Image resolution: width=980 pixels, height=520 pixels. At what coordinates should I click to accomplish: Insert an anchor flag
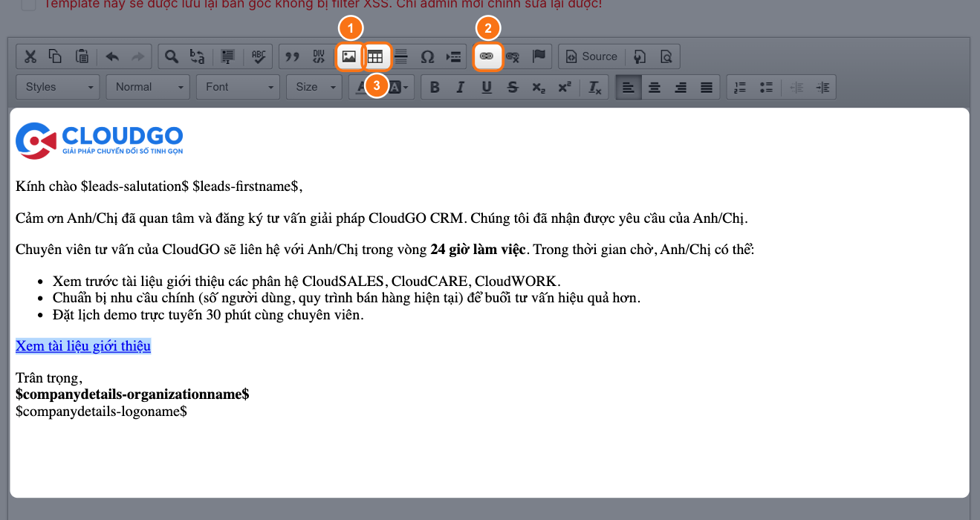tap(539, 56)
